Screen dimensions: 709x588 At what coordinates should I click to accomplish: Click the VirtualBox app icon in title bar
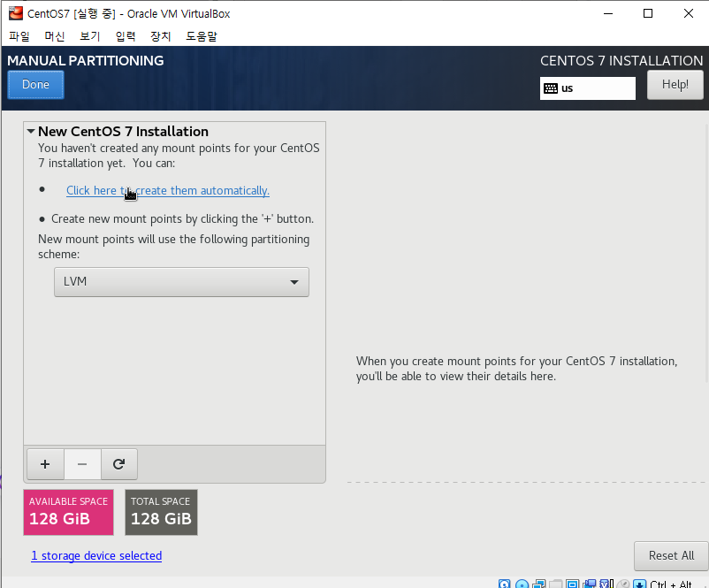pos(16,13)
